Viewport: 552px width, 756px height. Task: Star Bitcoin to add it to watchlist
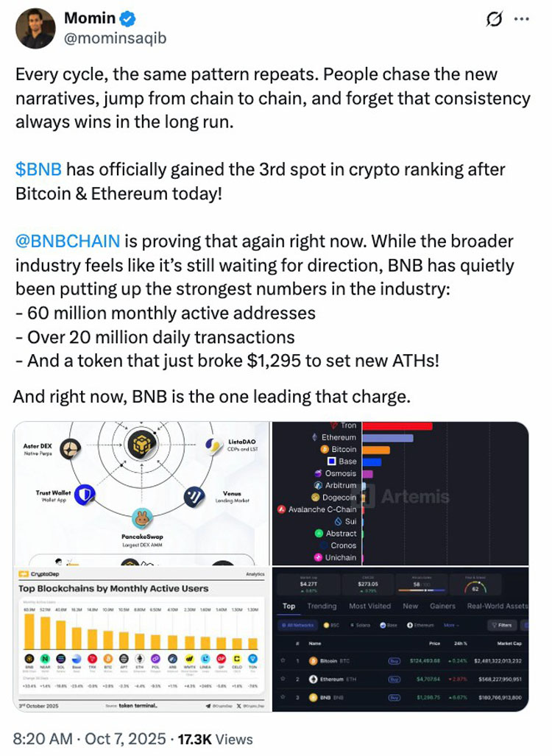[283, 662]
